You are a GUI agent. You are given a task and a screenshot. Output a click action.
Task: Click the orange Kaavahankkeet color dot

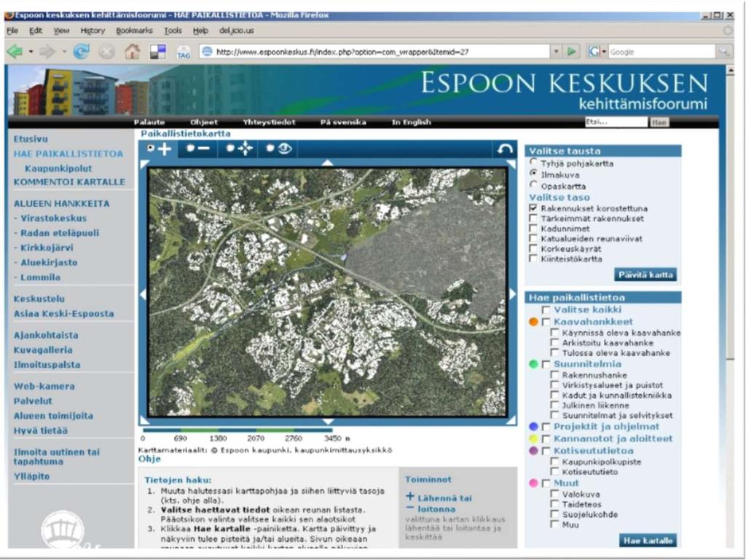pyautogui.click(x=533, y=322)
